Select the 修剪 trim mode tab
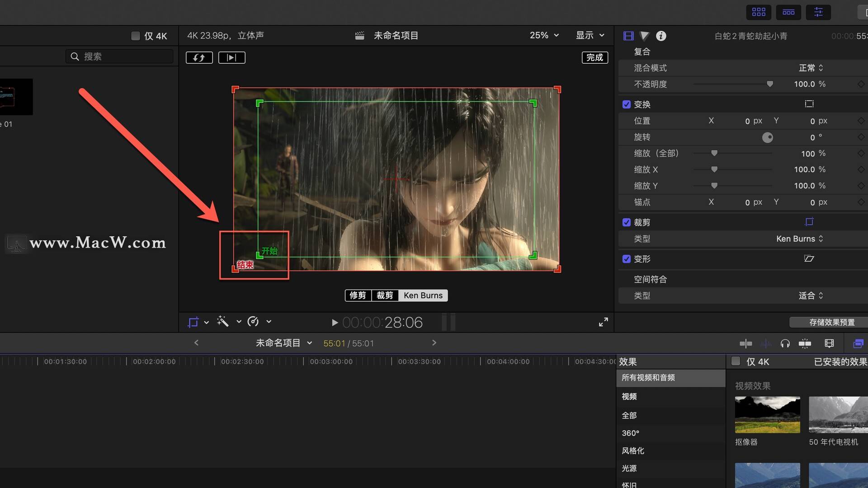The height and width of the screenshot is (488, 868). coord(358,296)
